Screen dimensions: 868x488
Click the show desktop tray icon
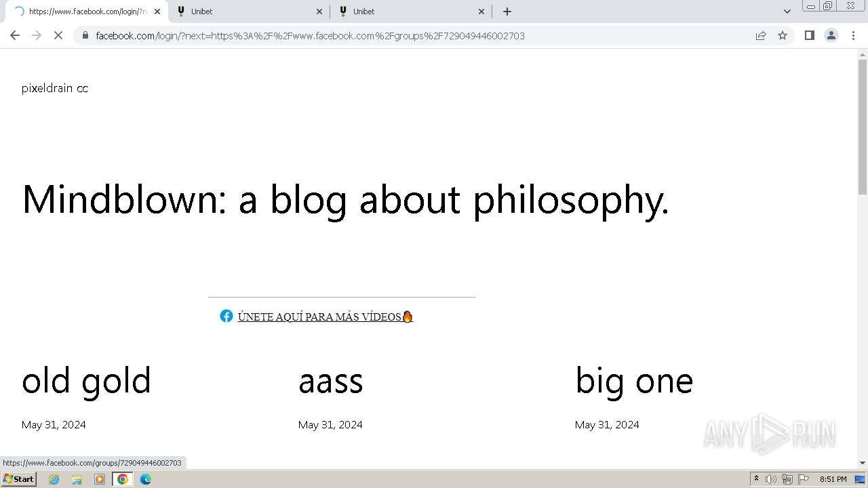[861, 479]
